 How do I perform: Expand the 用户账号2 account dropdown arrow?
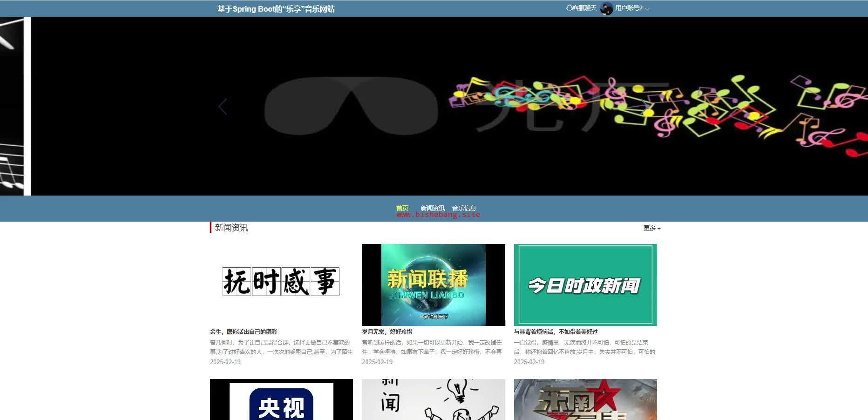(647, 9)
